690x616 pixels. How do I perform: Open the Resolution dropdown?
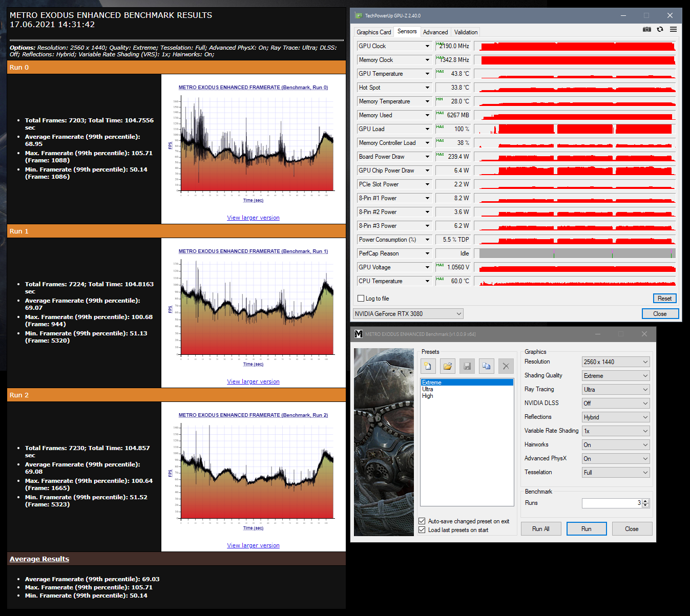click(x=616, y=362)
